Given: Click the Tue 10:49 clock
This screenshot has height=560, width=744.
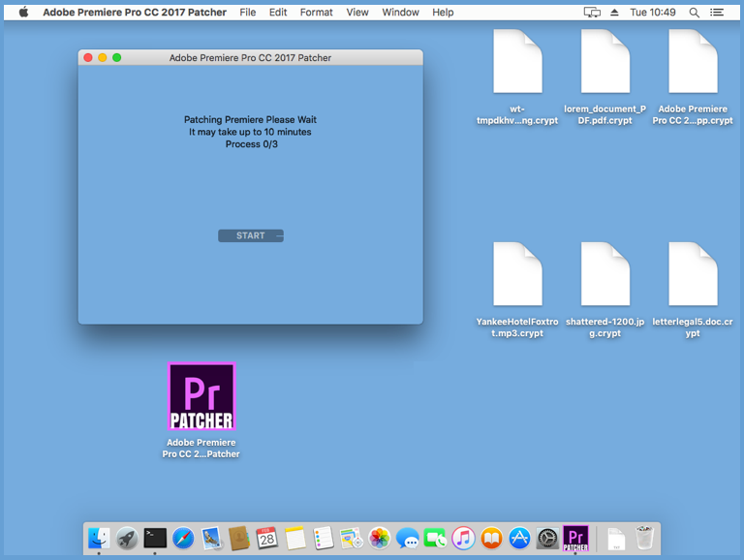Looking at the screenshot, I should 653,13.
